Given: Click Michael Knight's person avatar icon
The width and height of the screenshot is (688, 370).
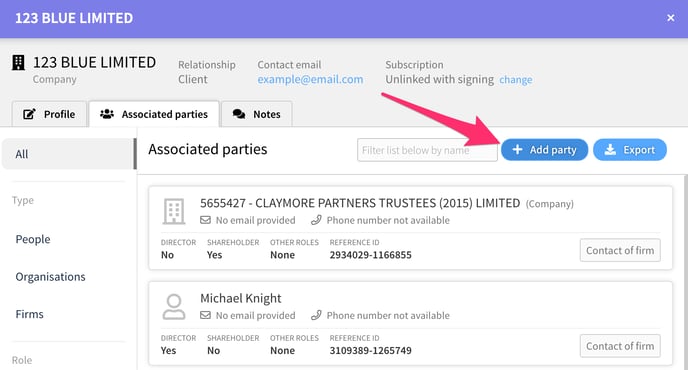Looking at the screenshot, I should tap(174, 307).
